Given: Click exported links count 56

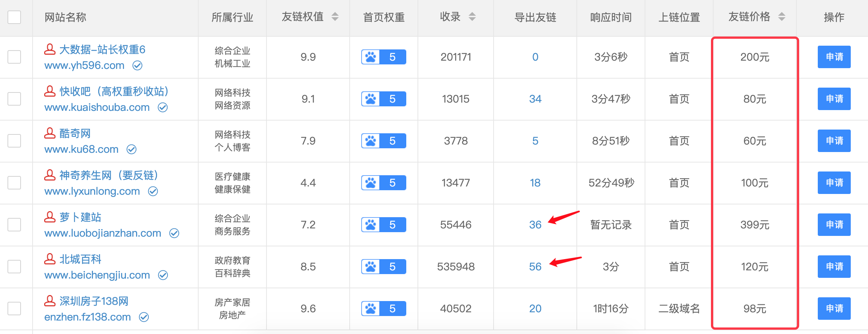Looking at the screenshot, I should click(535, 267).
